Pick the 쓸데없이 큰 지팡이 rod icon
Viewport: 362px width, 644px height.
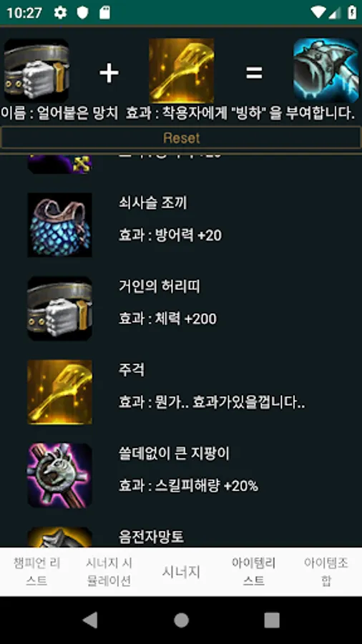point(59,476)
